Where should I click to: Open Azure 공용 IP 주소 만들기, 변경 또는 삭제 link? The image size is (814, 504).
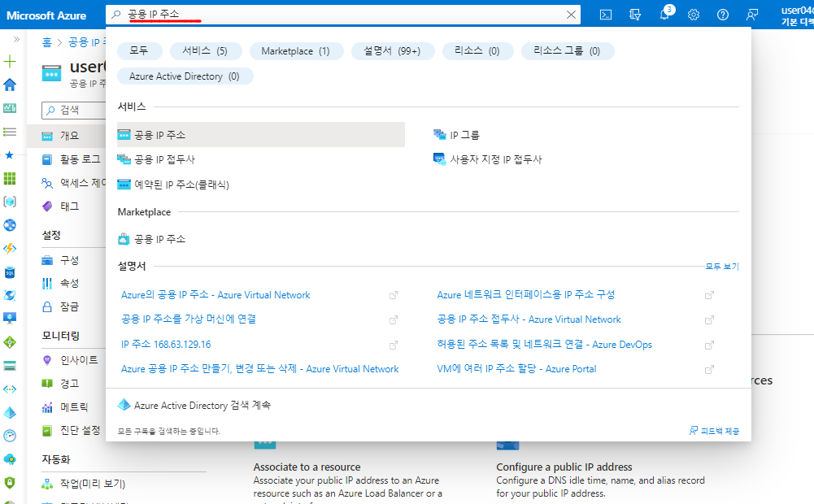(260, 369)
